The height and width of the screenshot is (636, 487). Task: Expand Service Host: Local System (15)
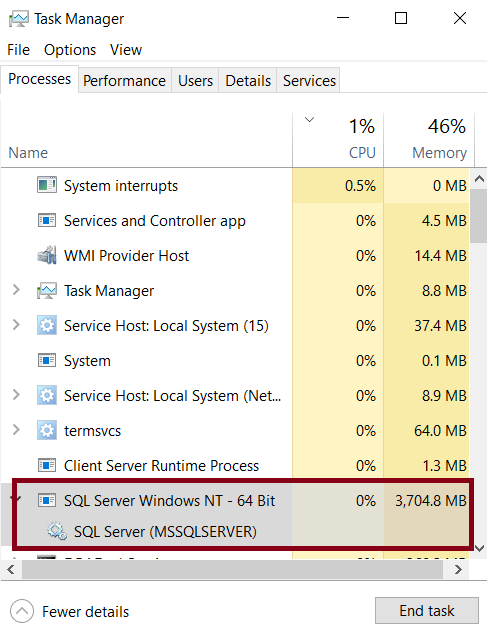[x=16, y=325]
